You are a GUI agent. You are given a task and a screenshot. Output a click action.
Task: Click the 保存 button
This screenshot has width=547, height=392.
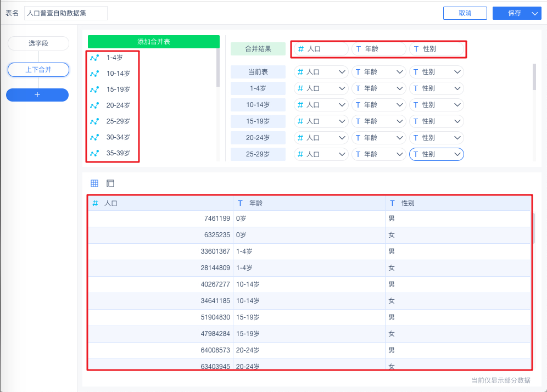[514, 13]
